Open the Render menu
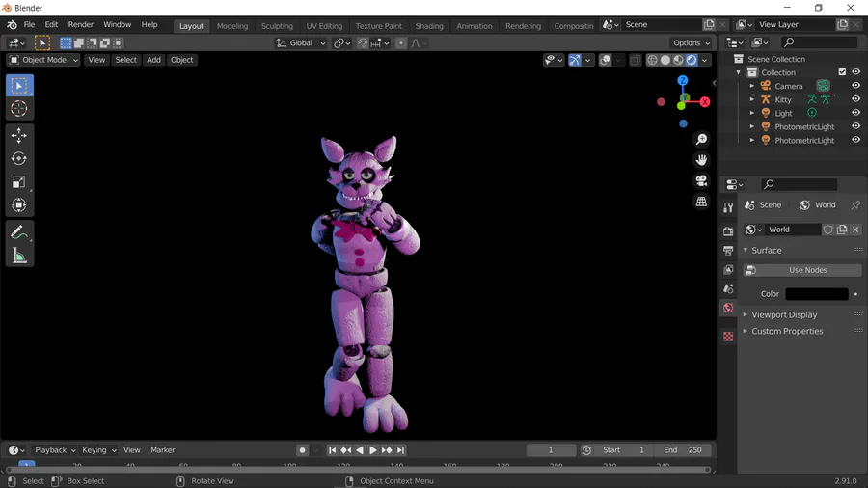 click(x=81, y=25)
